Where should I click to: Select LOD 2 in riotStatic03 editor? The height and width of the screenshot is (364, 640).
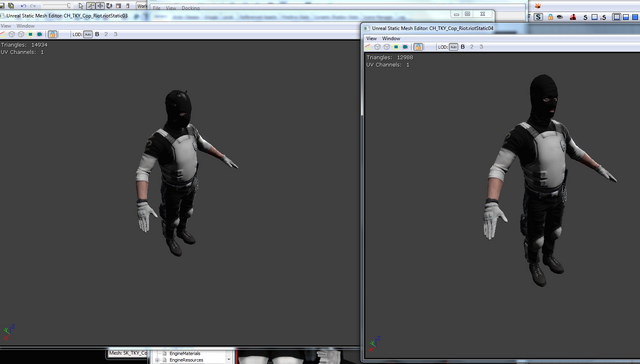[x=106, y=34]
